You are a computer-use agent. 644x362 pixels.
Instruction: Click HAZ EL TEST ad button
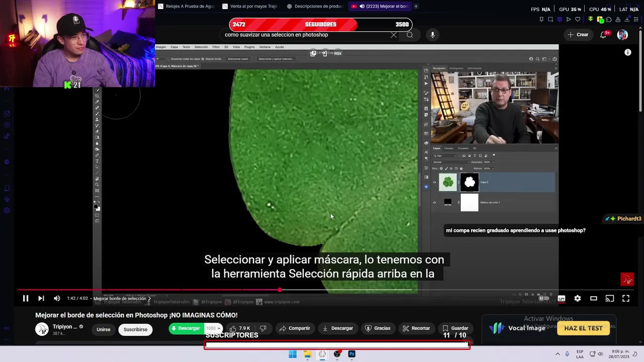pyautogui.click(x=583, y=328)
